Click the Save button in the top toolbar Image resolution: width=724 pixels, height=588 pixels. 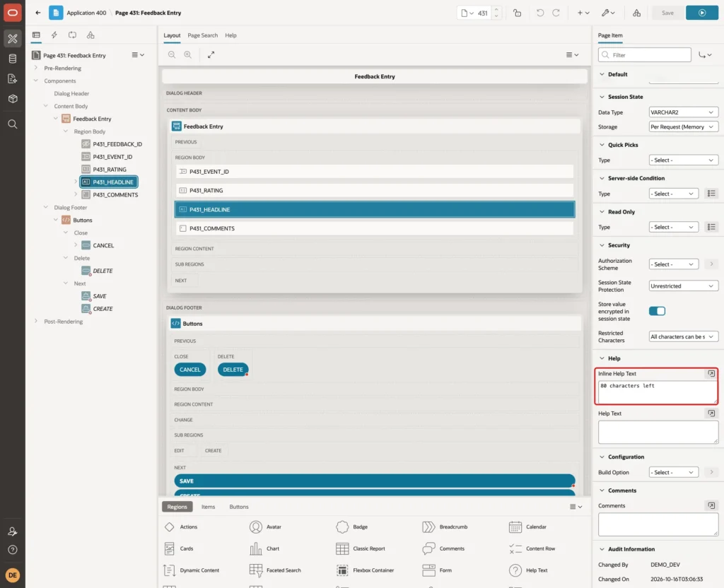pos(667,13)
